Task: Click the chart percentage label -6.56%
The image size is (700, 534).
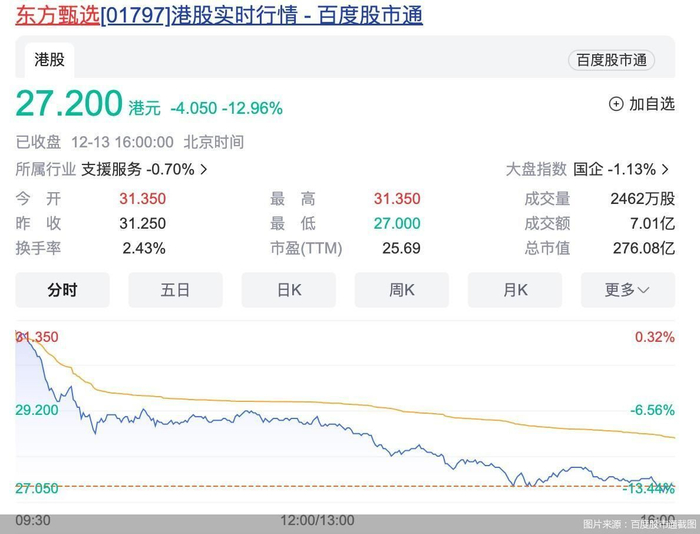Action: 652,409
